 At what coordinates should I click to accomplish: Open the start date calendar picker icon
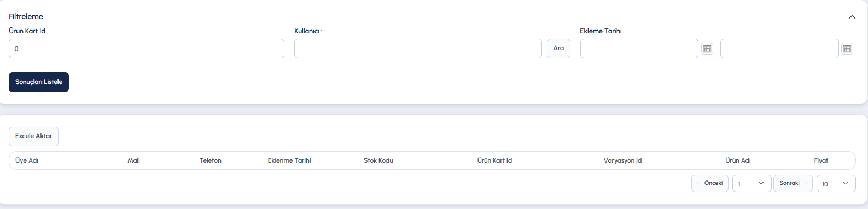pyautogui.click(x=707, y=49)
